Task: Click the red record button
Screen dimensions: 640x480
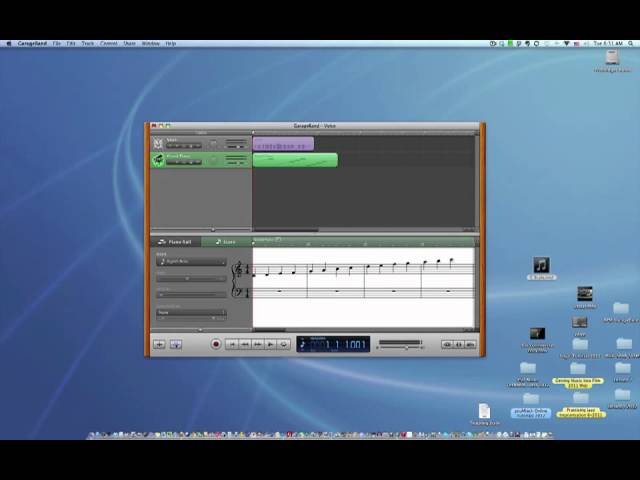Action: (x=216, y=344)
